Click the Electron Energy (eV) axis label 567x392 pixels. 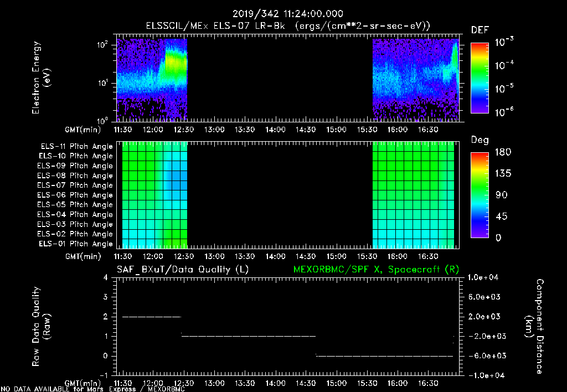[x=41, y=78]
